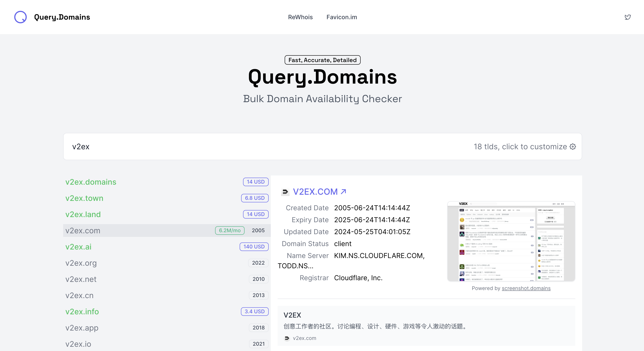Open the Favicon.im navigation link
The width and height of the screenshot is (644, 351).
pos(341,17)
